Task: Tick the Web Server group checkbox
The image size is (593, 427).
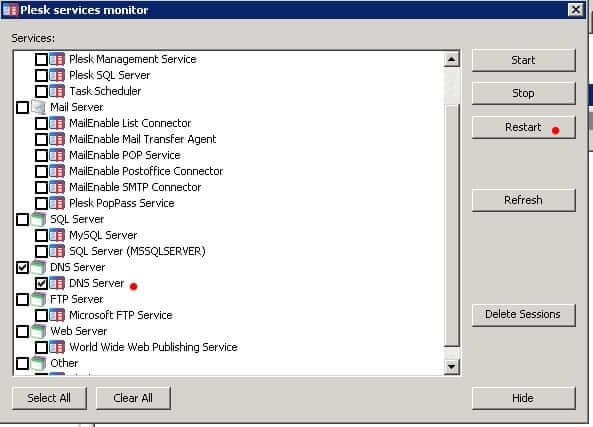Action: click(x=22, y=331)
